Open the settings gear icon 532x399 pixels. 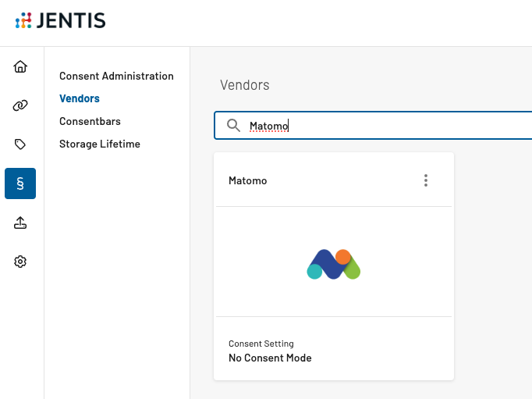point(21,262)
